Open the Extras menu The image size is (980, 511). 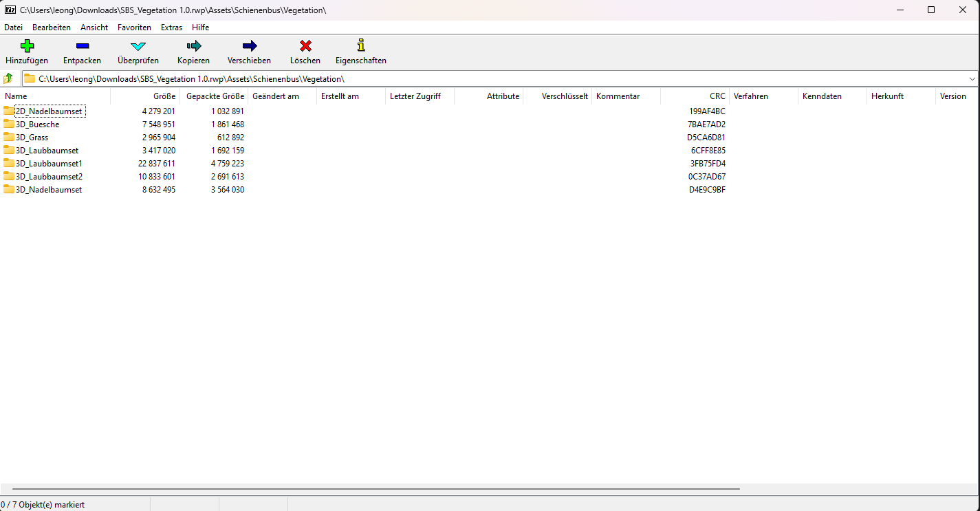[171, 28]
